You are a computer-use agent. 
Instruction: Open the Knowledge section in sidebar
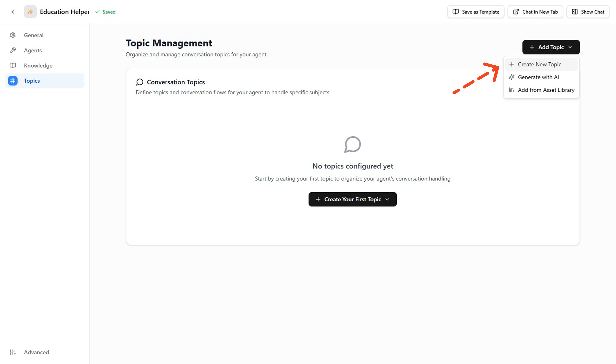[x=38, y=66]
